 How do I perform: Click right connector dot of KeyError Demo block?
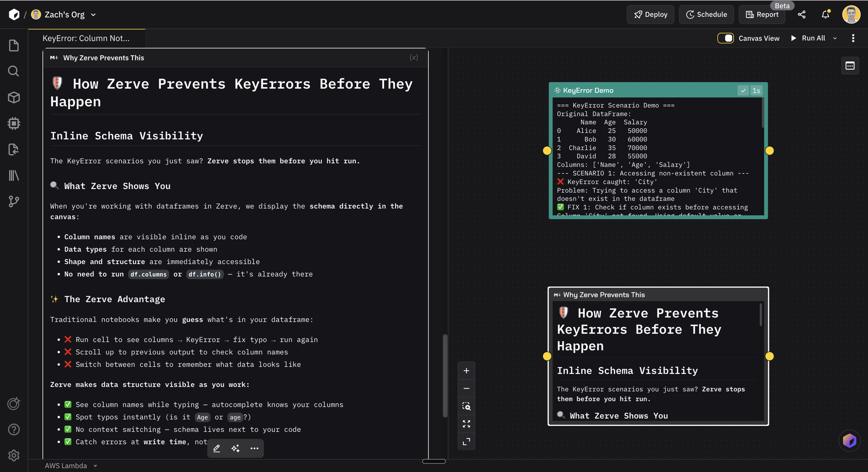tap(769, 151)
